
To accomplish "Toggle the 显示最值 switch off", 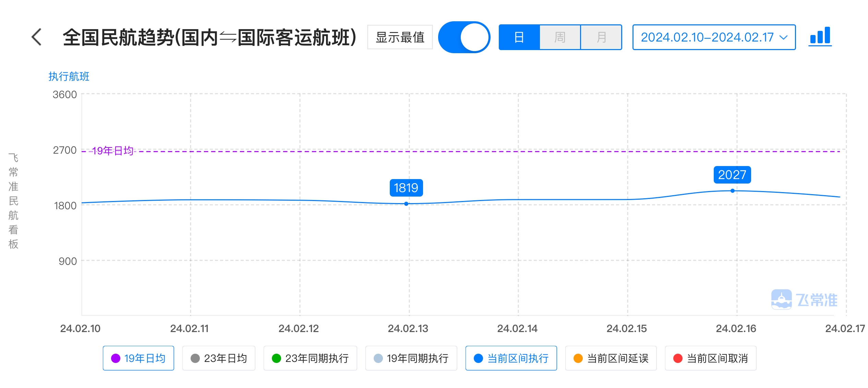I will click(464, 37).
